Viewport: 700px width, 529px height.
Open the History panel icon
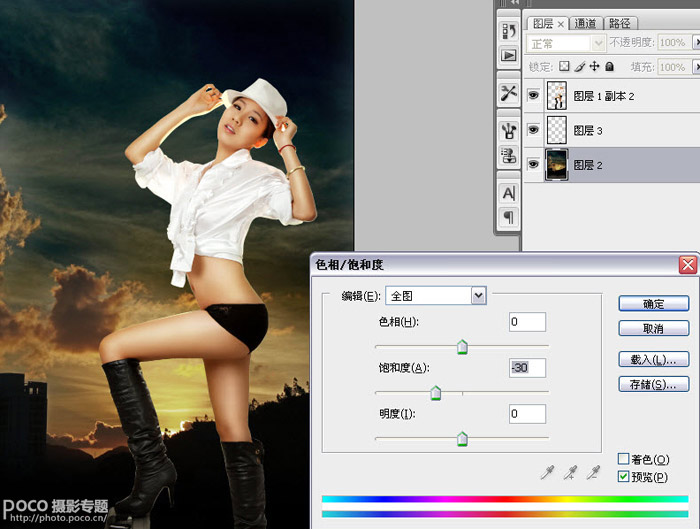click(x=509, y=31)
